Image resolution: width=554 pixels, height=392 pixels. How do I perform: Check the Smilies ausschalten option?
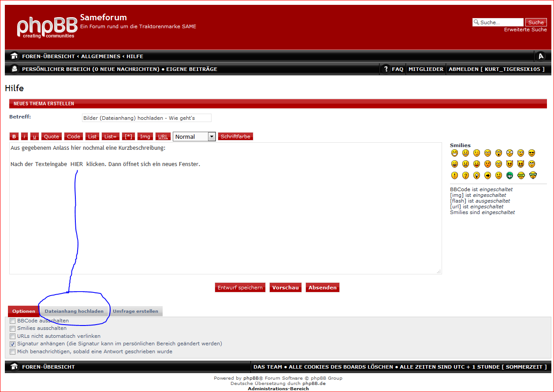click(x=13, y=329)
